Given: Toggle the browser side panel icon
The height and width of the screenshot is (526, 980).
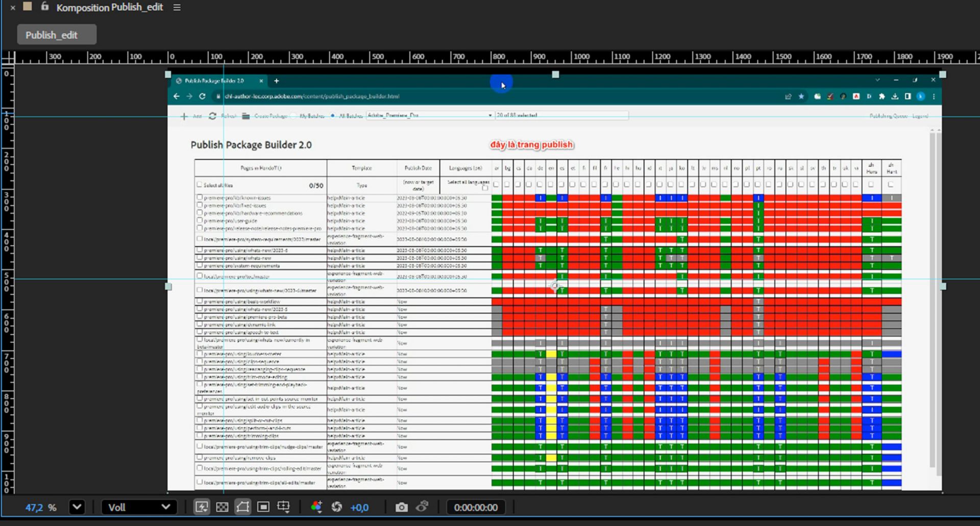Looking at the screenshot, I should pyautogui.click(x=908, y=96).
